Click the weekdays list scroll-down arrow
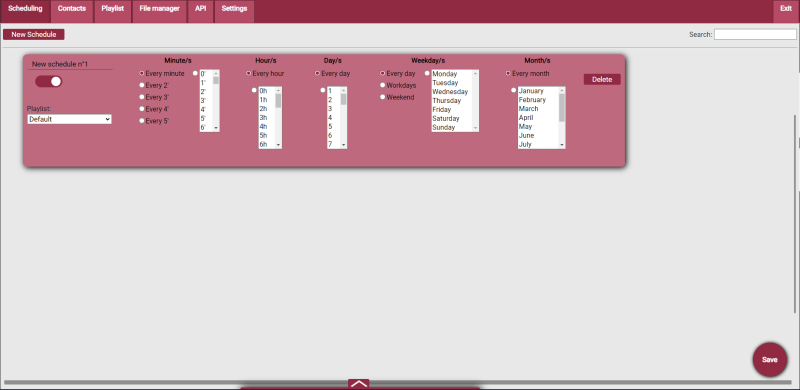This screenshot has height=390, width=800. coord(476,128)
